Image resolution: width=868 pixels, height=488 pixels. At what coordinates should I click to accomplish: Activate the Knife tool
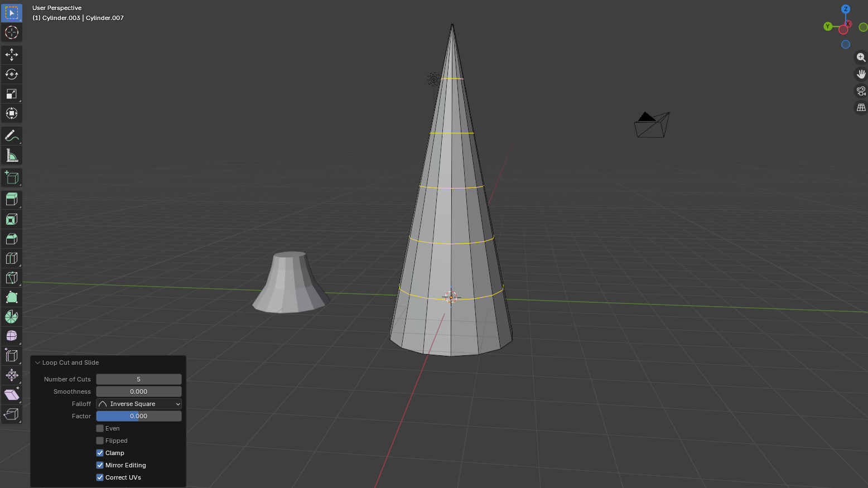coord(12,278)
